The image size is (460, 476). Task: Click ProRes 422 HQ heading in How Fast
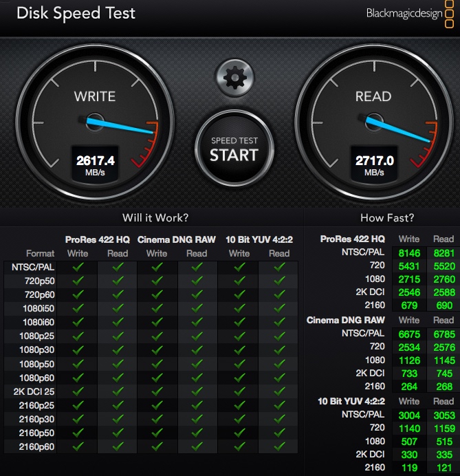click(x=353, y=239)
